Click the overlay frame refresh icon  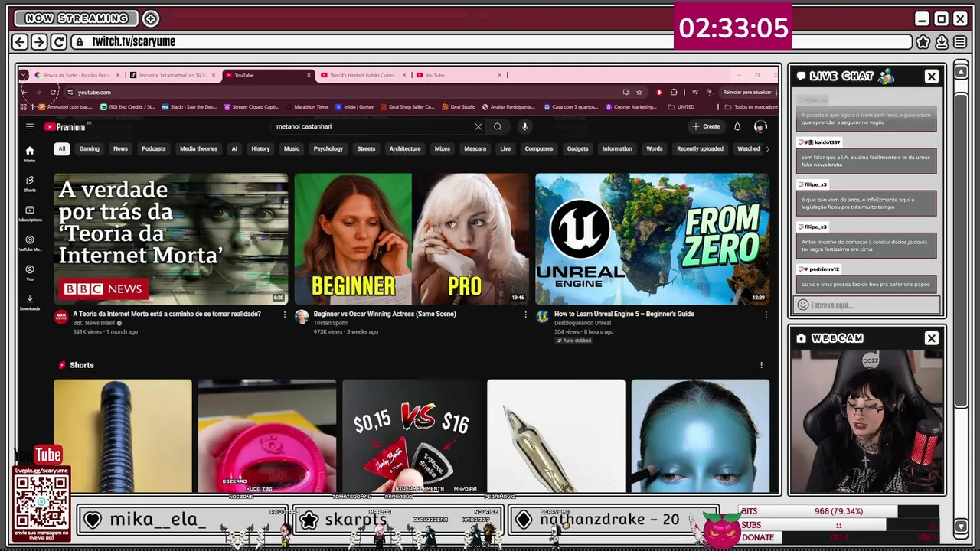click(x=59, y=42)
